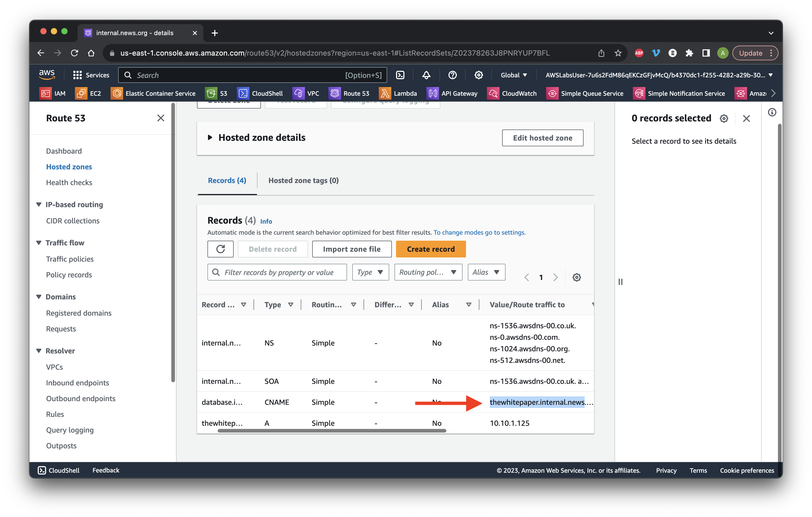Close the Route 53 navigation sidebar

tap(161, 118)
